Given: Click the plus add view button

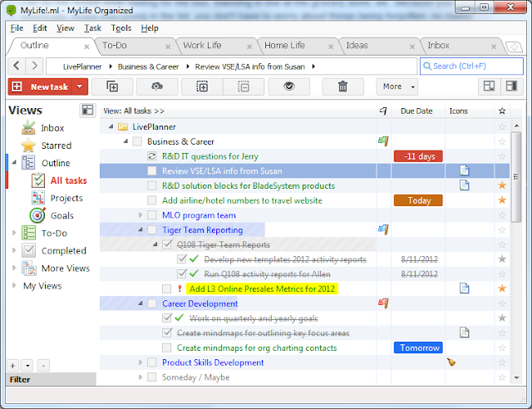Looking at the screenshot, I should 12,366.
